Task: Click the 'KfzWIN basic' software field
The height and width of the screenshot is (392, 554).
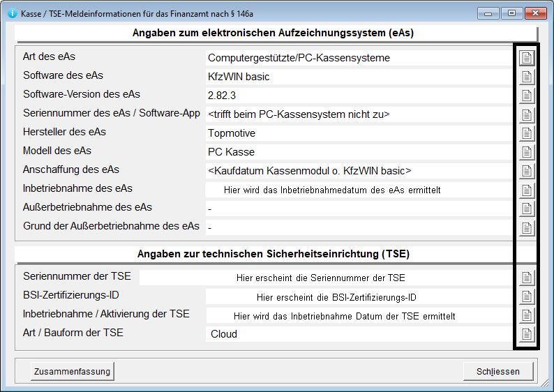Action: [x=359, y=77]
